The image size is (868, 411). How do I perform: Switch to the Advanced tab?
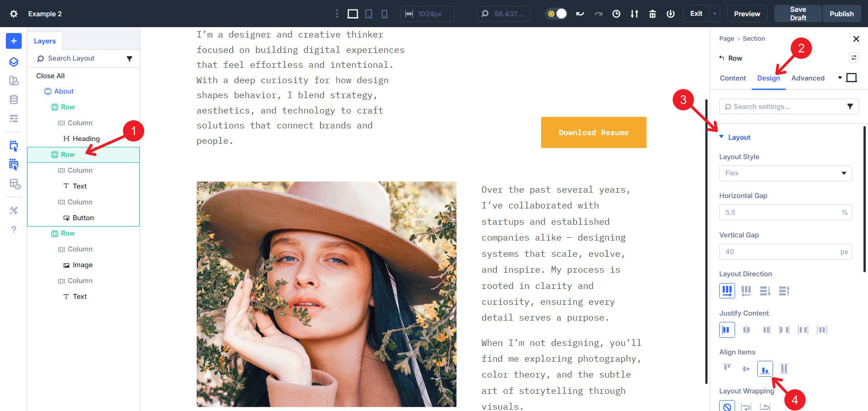pos(808,78)
